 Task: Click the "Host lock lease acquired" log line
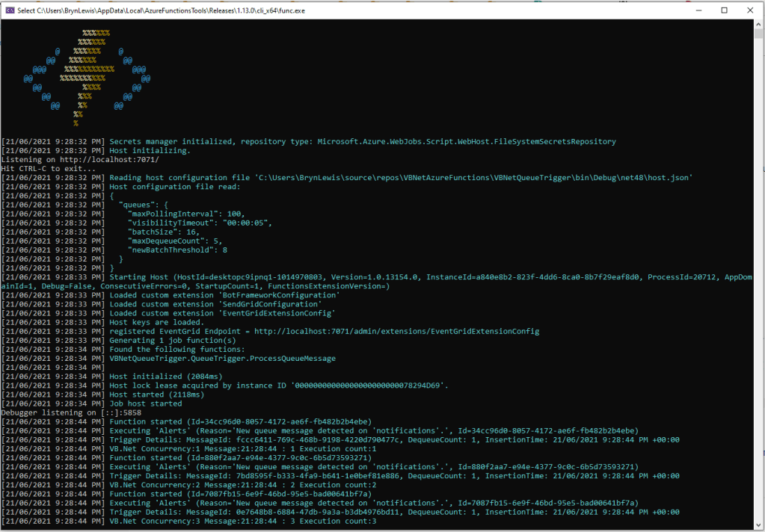(278, 386)
